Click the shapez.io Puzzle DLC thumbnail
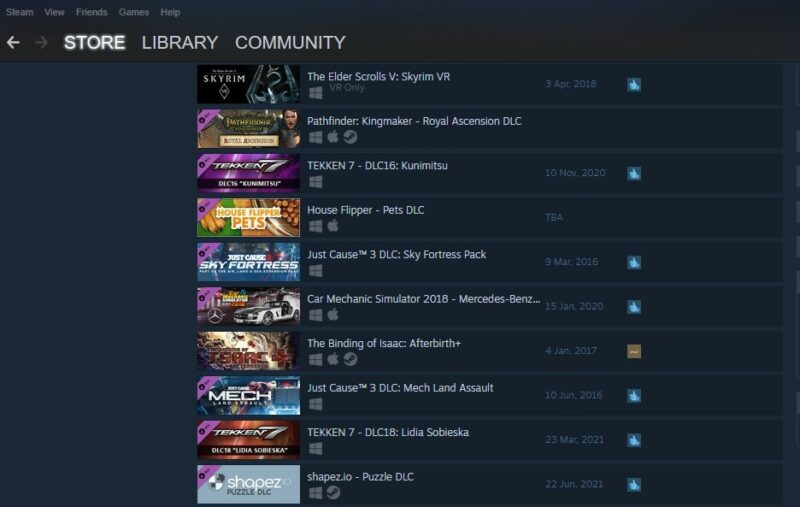Viewport: 800px width, 507px height. [x=248, y=484]
